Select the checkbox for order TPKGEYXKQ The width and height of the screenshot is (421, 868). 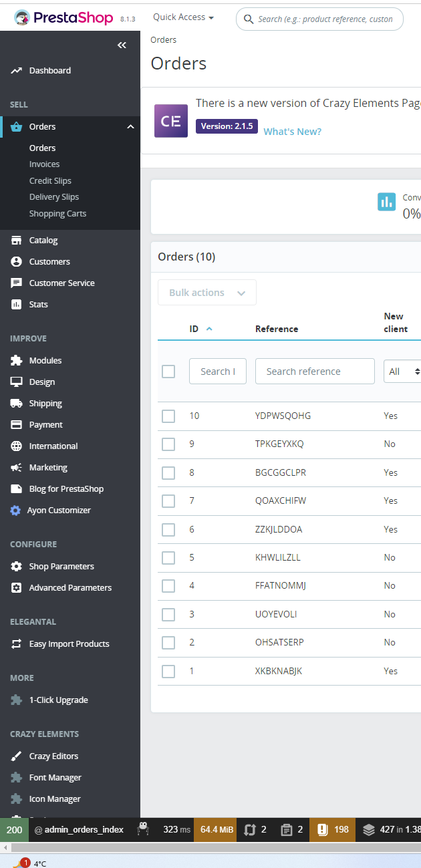coord(168,444)
